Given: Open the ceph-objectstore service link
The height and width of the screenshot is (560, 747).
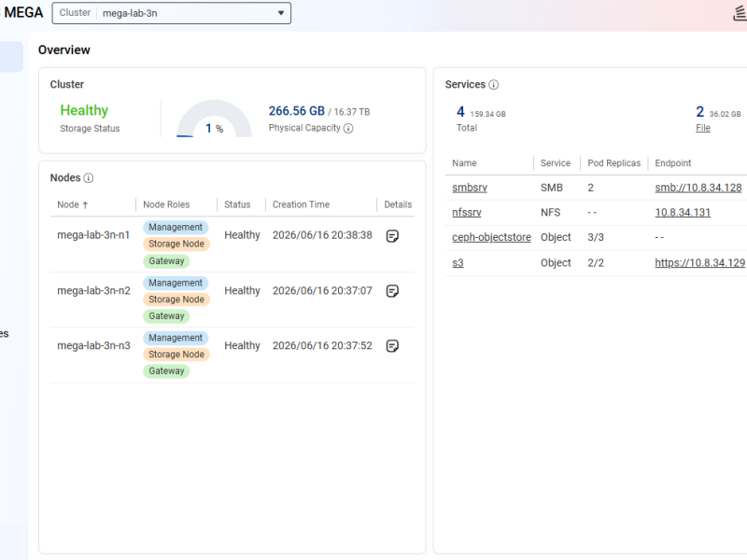Looking at the screenshot, I should (492, 237).
